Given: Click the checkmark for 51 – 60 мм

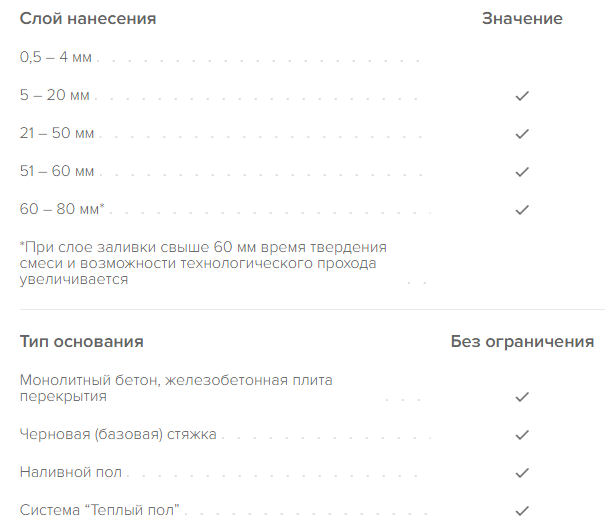Looking at the screenshot, I should (522, 172).
